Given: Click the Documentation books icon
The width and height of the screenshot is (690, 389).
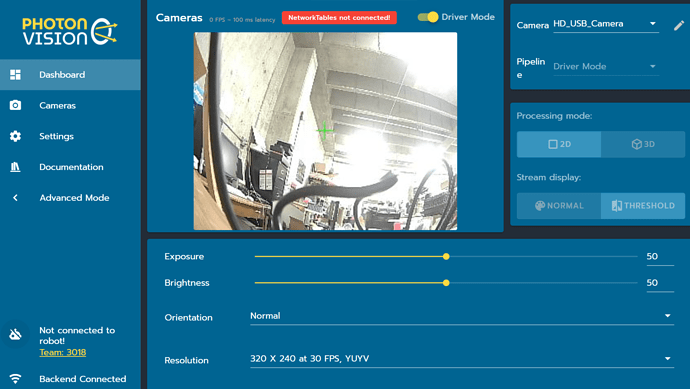Looking at the screenshot, I should click(x=15, y=167).
